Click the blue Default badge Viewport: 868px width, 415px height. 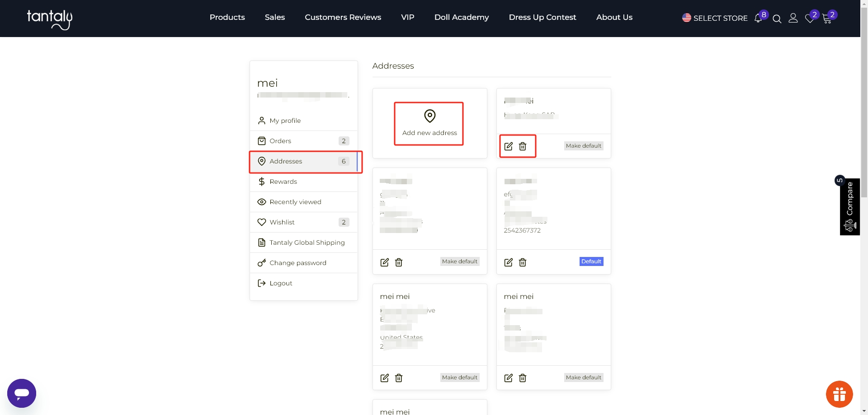[x=591, y=261]
